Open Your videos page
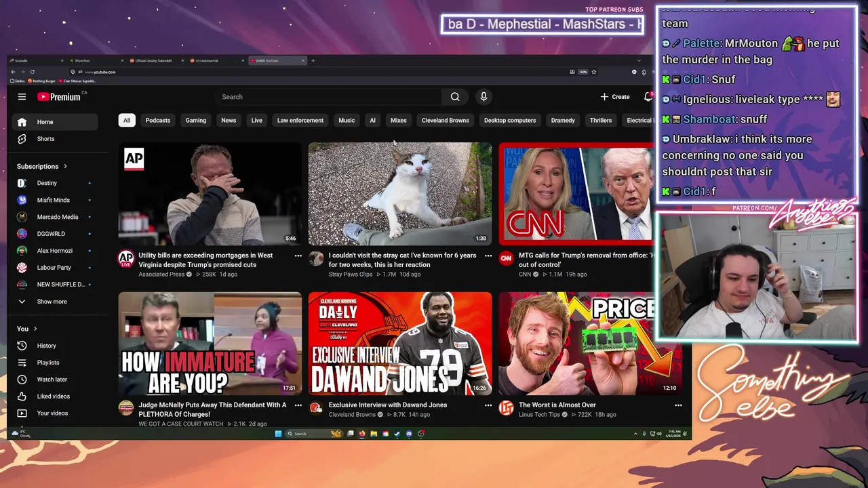 coord(55,413)
